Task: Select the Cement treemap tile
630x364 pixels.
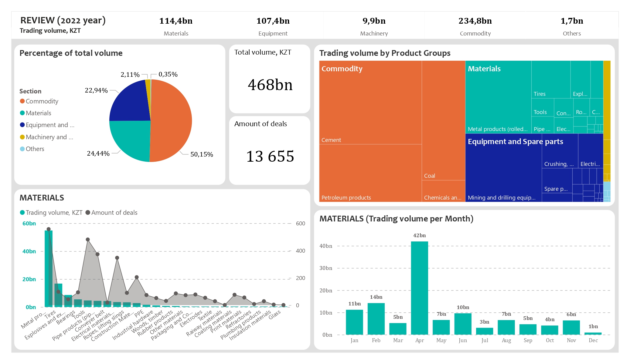Action: pyautogui.click(x=370, y=102)
